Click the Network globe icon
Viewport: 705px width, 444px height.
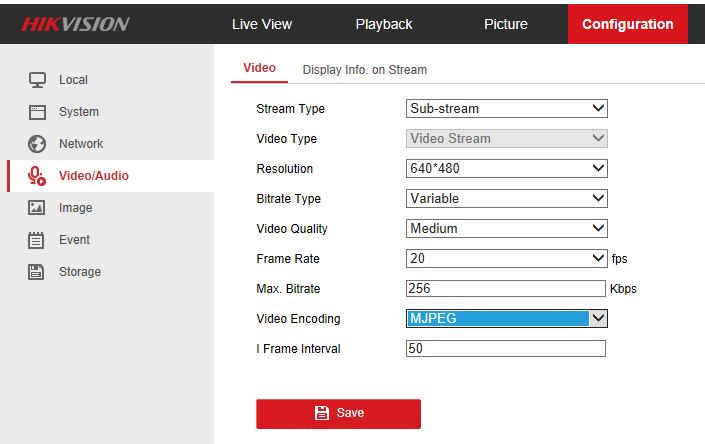coord(37,144)
